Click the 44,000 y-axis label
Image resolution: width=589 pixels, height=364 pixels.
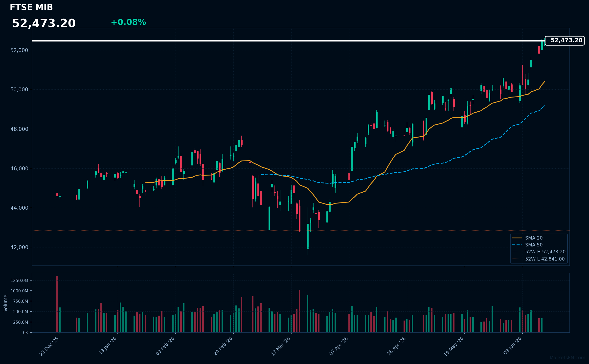[19, 208]
